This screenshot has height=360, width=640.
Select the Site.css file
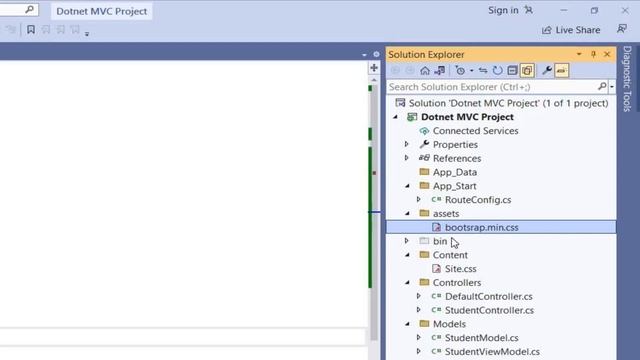point(460,269)
